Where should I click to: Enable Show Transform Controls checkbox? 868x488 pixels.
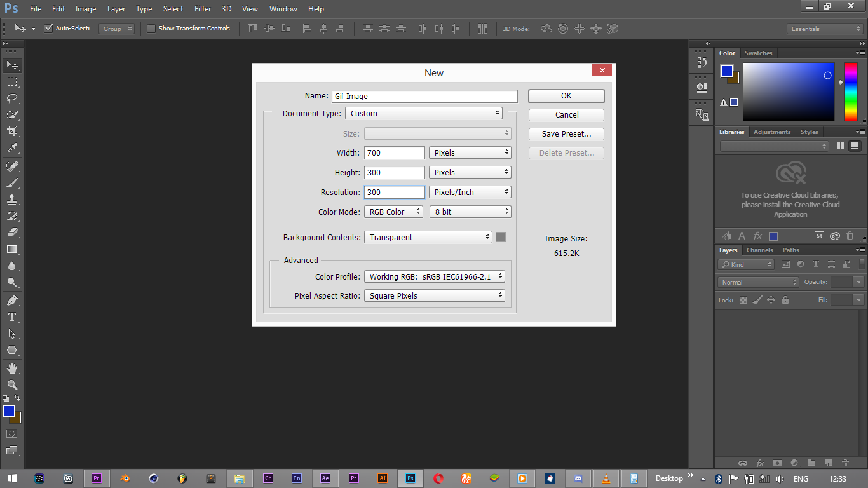151,29
